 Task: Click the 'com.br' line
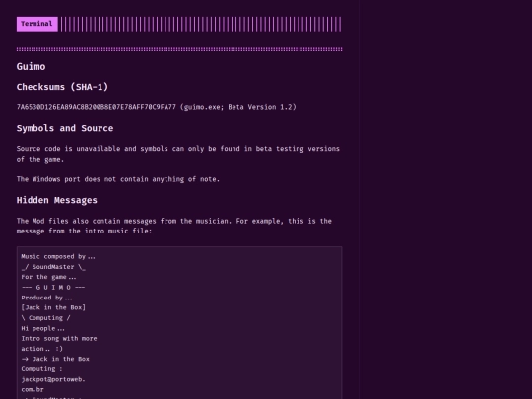pos(33,390)
